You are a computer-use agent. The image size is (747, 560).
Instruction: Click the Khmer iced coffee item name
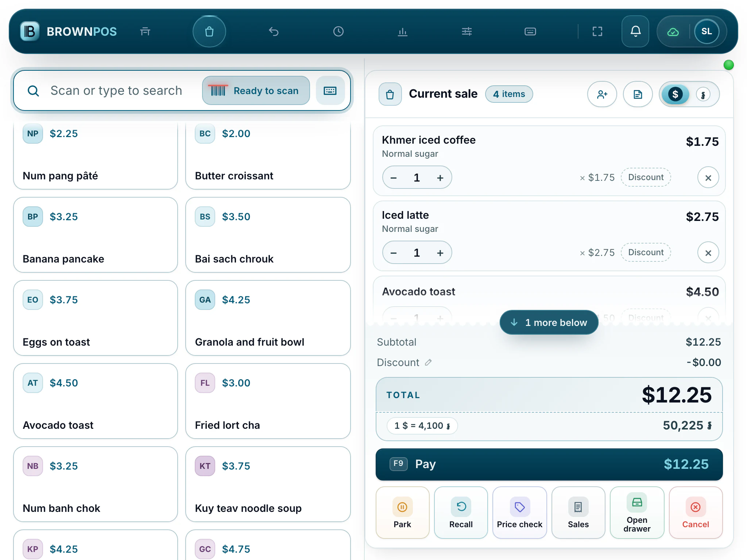coord(429,140)
